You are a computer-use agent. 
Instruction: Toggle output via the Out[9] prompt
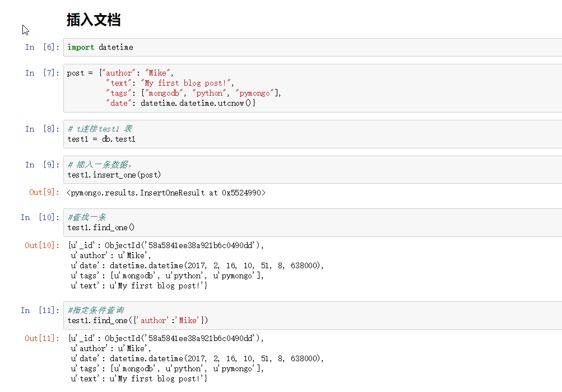click(44, 193)
